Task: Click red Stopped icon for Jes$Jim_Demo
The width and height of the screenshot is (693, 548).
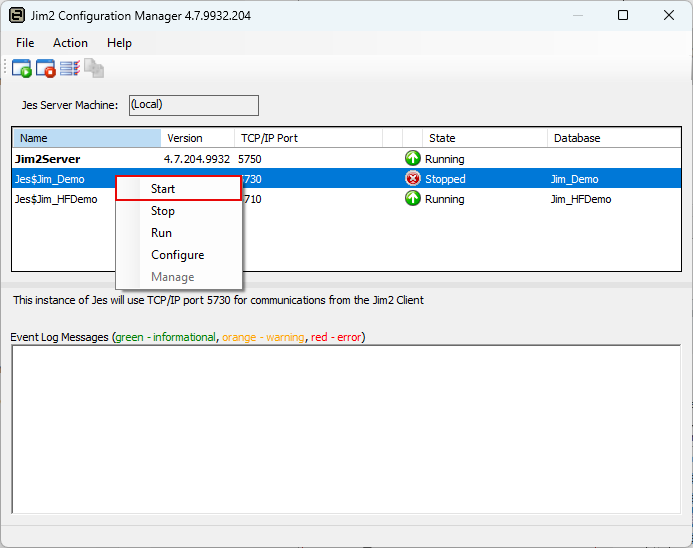Action: pyautogui.click(x=412, y=179)
